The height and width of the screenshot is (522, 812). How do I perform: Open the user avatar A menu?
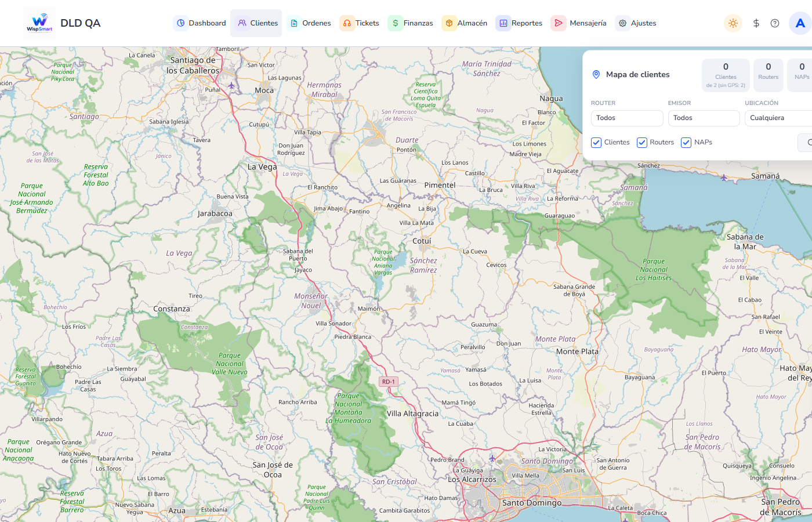tap(800, 23)
